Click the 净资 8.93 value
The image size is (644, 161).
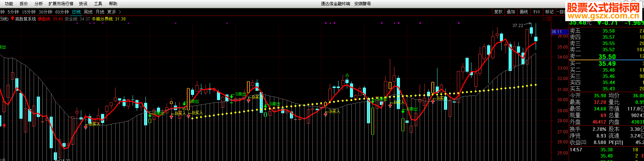tap(601, 136)
